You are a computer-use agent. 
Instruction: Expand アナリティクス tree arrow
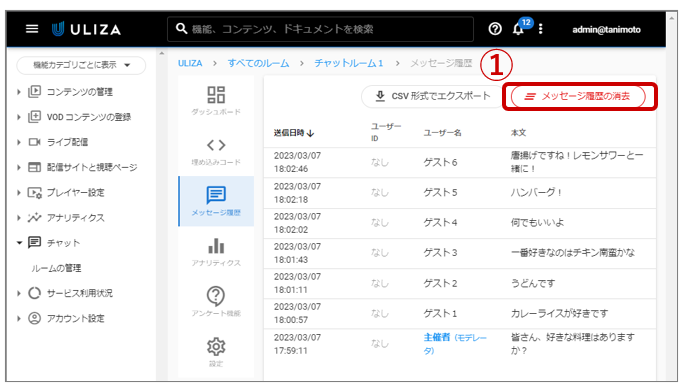(19, 218)
